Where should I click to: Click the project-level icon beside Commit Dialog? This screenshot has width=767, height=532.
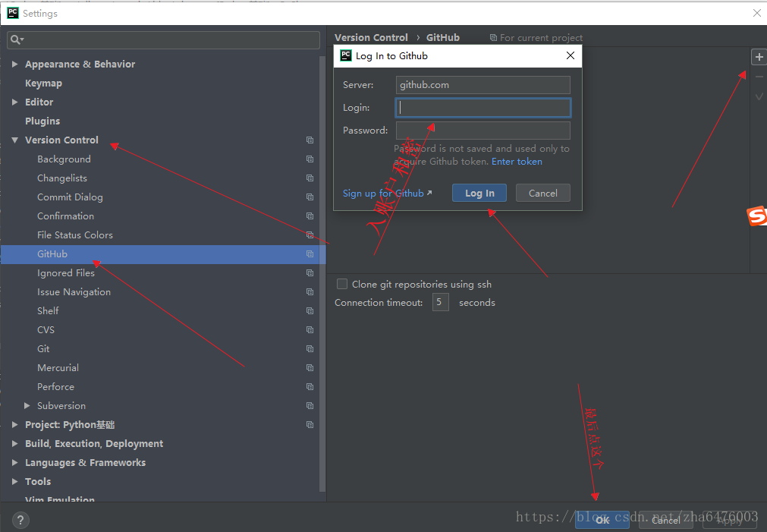[x=310, y=197]
